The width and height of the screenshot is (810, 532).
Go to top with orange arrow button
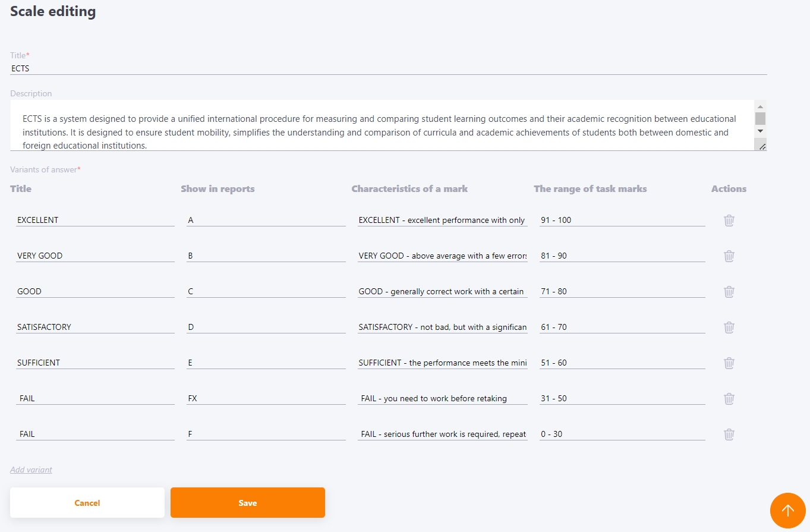point(787,511)
